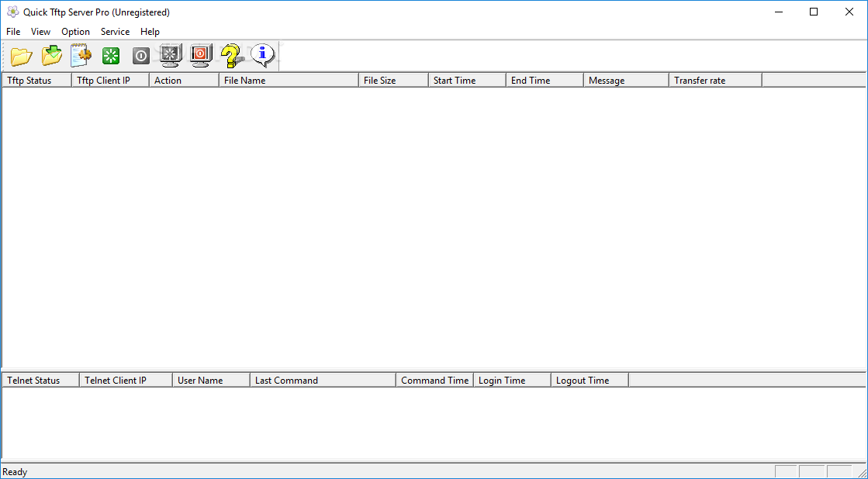This screenshot has height=479, width=868.
Task: Click the Telnet Client IP column header
Action: [126, 380]
